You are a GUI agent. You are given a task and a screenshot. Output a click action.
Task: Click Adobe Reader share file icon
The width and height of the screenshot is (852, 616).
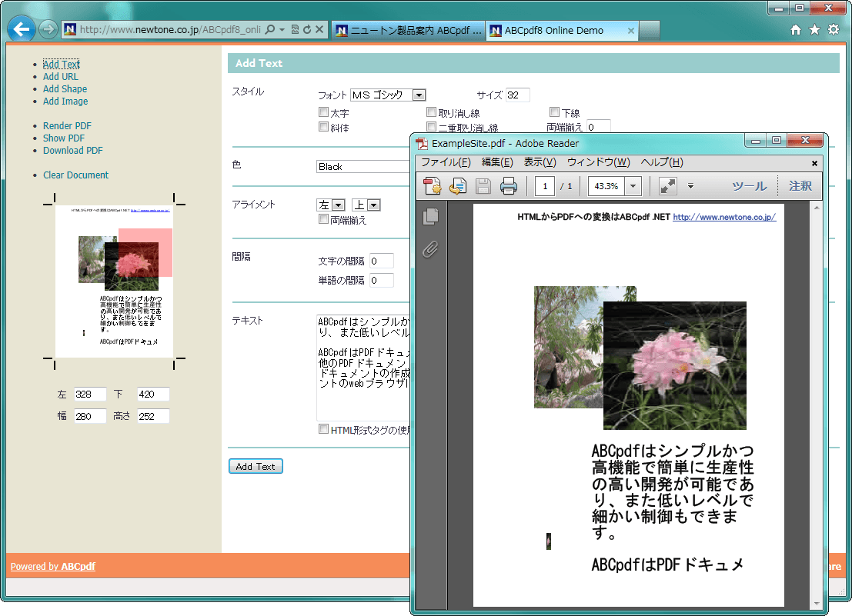coord(457,186)
